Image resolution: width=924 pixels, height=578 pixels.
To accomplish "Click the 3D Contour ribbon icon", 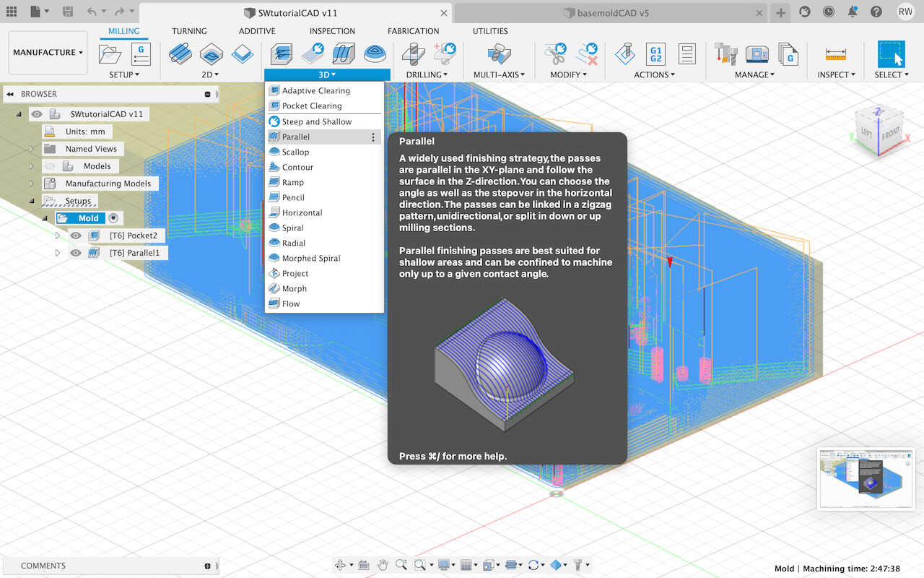I will (x=374, y=54).
